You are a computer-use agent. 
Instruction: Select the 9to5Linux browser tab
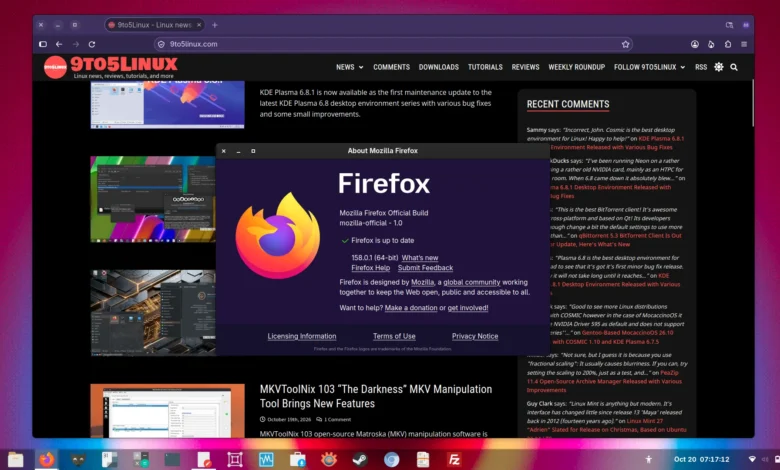click(154, 25)
